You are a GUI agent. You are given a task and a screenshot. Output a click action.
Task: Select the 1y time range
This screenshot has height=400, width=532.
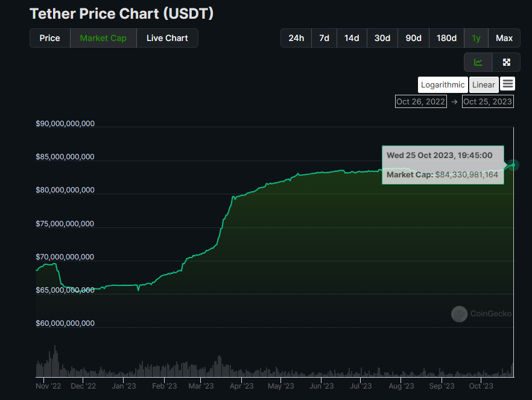click(476, 38)
